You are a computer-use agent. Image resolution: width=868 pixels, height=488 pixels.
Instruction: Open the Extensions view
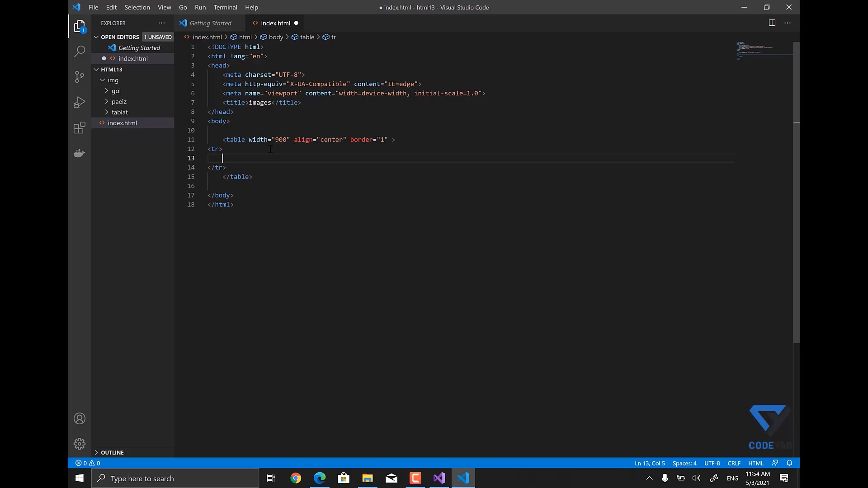80,128
